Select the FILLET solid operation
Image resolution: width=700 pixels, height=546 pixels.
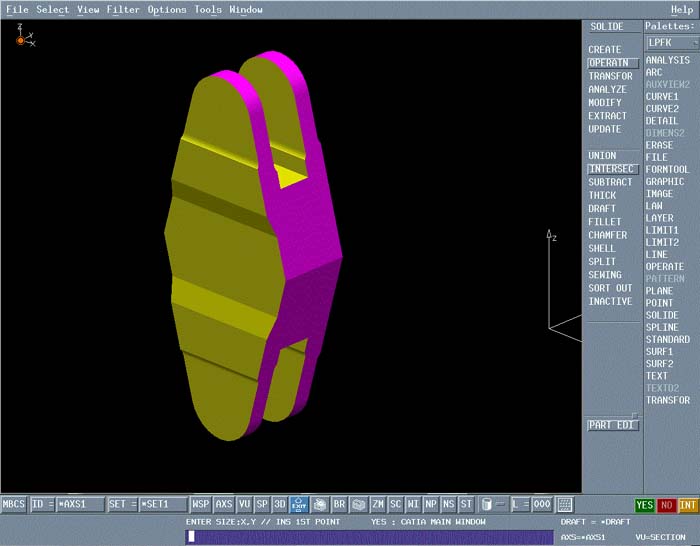point(604,222)
